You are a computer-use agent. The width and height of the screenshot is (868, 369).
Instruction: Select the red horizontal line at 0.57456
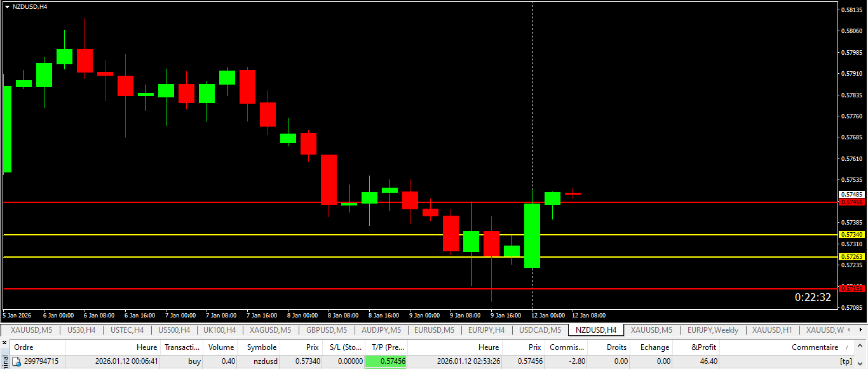coord(419,202)
